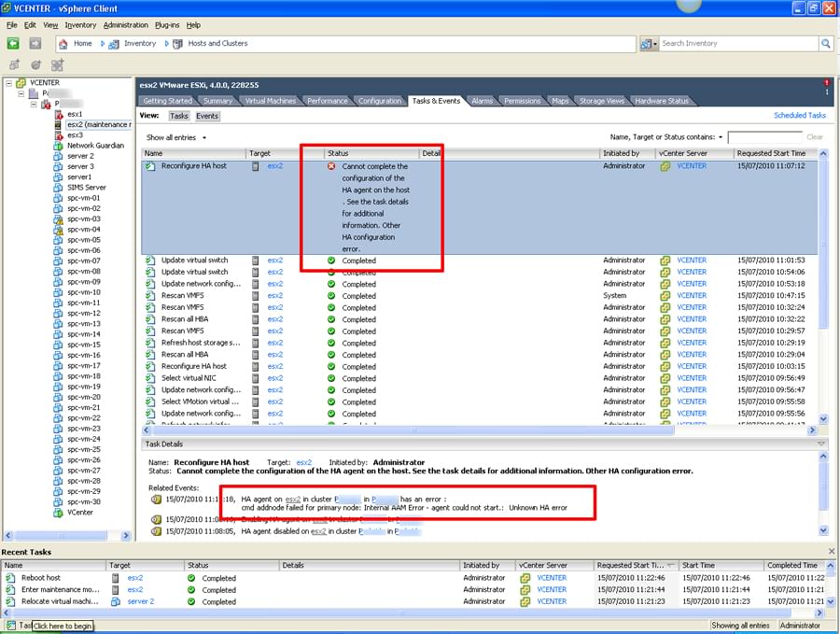Click the alarm indicator icon in the host header

click(827, 82)
